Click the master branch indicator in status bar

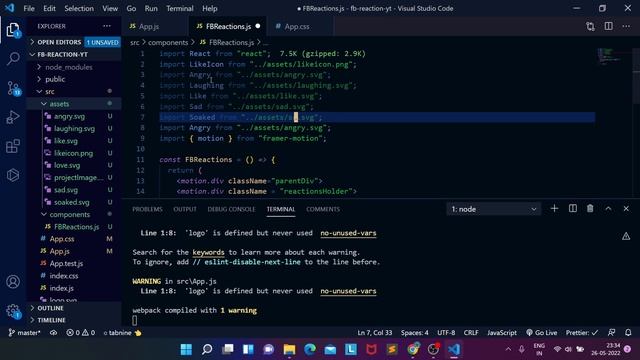pyautogui.click(x=24, y=333)
